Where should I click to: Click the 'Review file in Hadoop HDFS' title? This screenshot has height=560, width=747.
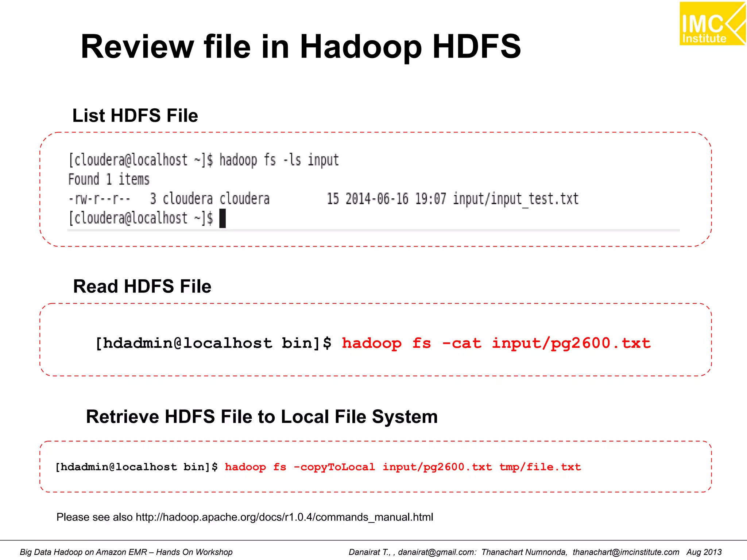(x=301, y=47)
